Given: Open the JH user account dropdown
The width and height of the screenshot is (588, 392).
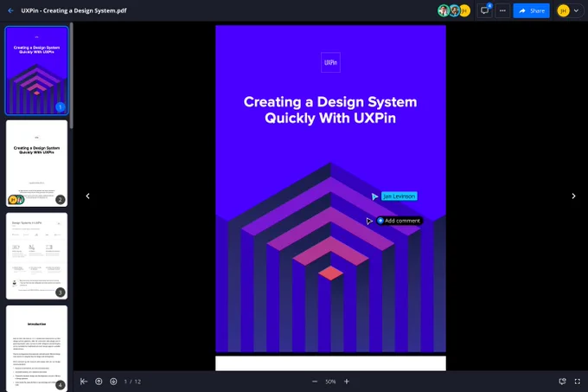Looking at the screenshot, I should 570,10.
